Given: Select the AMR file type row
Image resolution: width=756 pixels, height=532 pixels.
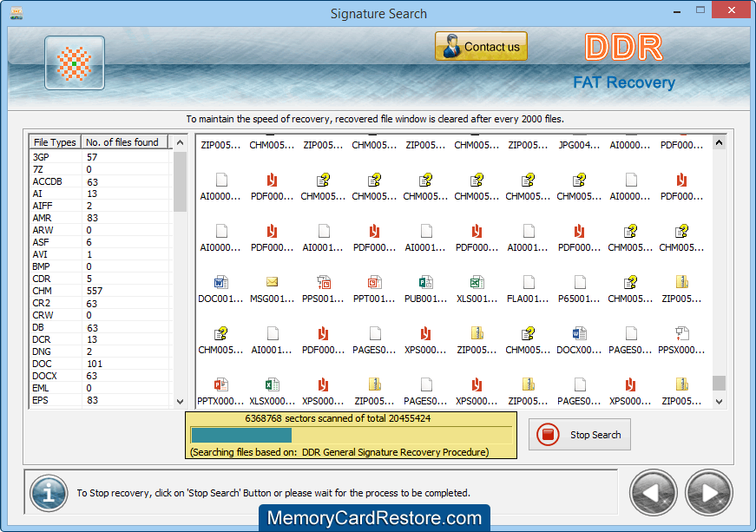Looking at the screenshot, I should point(101,218).
